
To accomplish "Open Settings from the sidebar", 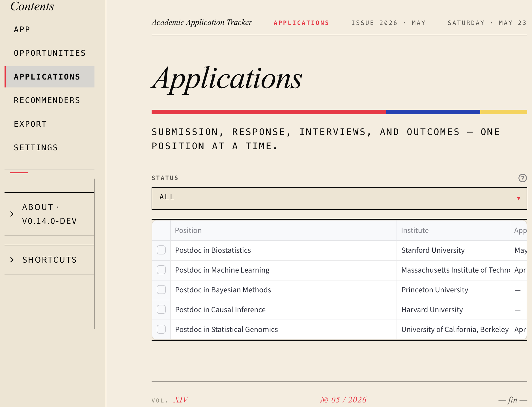I will click(49, 147).
